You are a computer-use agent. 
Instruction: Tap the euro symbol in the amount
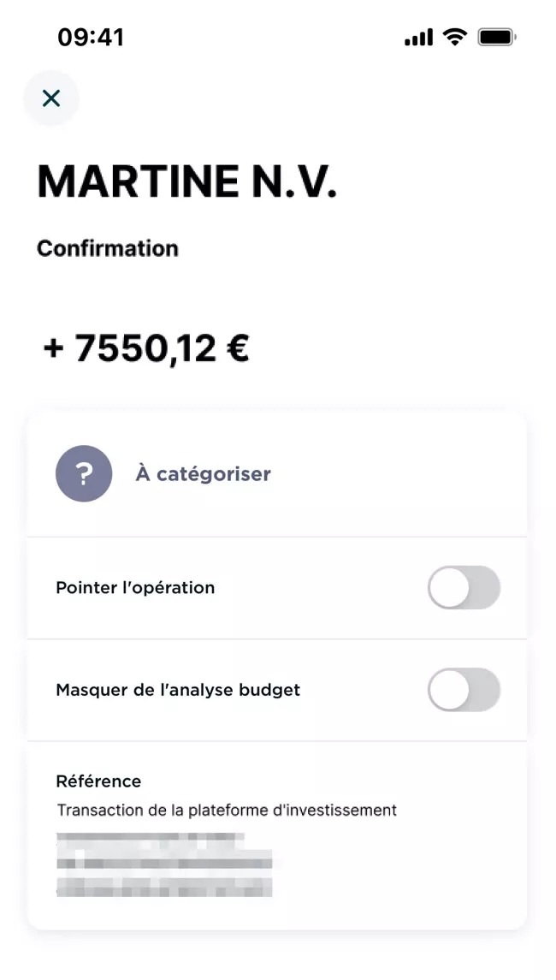click(237, 348)
